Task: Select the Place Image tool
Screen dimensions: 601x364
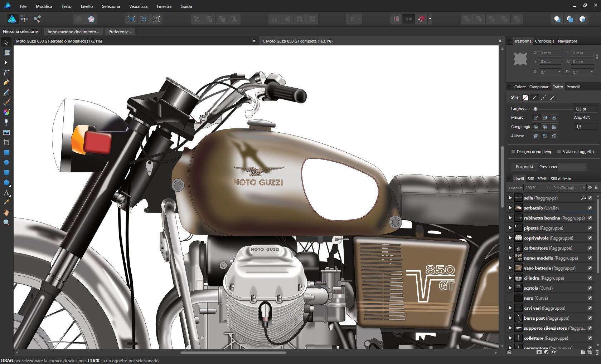Action: 6,132
